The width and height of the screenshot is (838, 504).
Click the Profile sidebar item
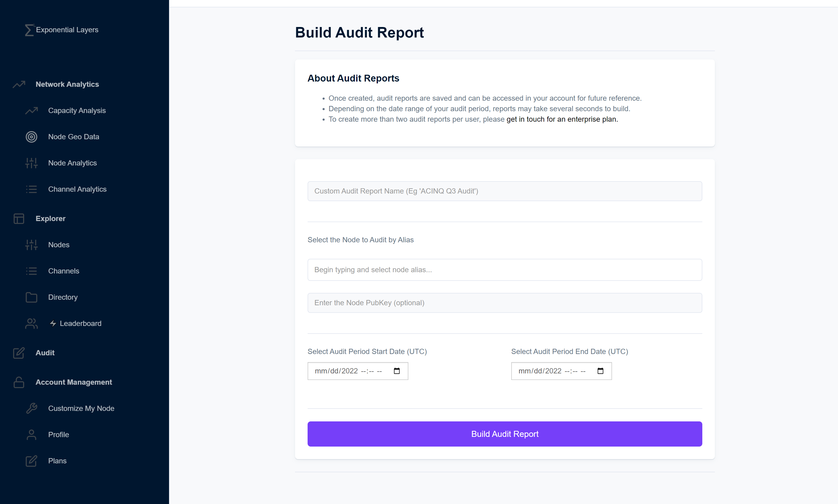pos(59,434)
